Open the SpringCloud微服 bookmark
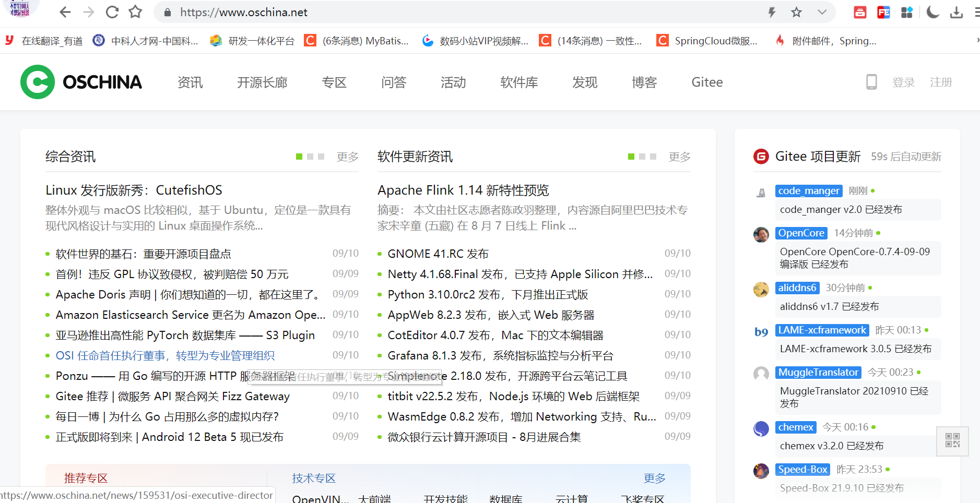This screenshot has height=503, width=980. (x=707, y=41)
